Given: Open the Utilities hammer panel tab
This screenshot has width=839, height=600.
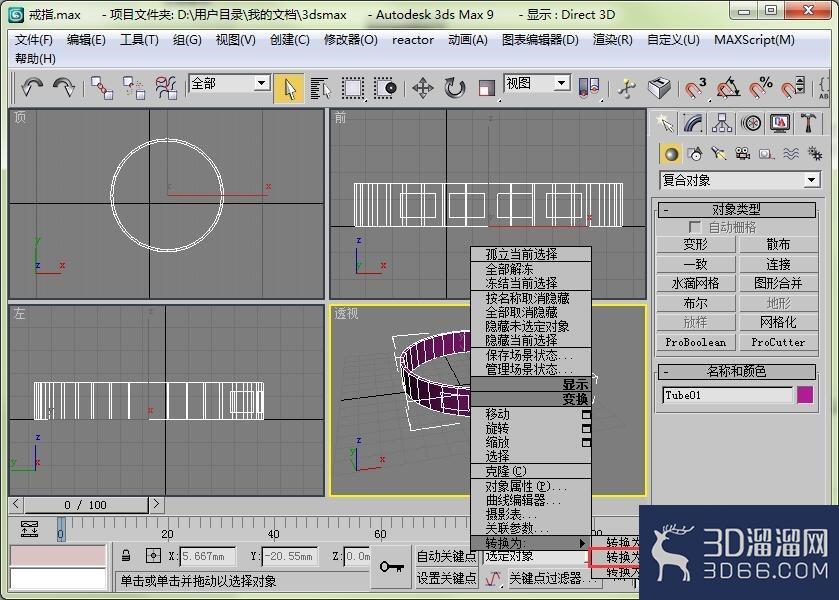Looking at the screenshot, I should coord(808,124).
